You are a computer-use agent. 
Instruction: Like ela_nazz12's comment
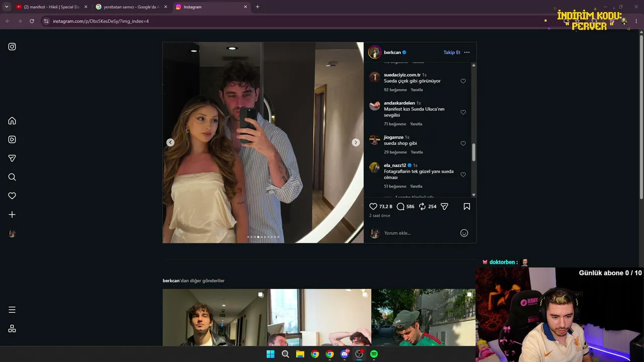coord(463,174)
